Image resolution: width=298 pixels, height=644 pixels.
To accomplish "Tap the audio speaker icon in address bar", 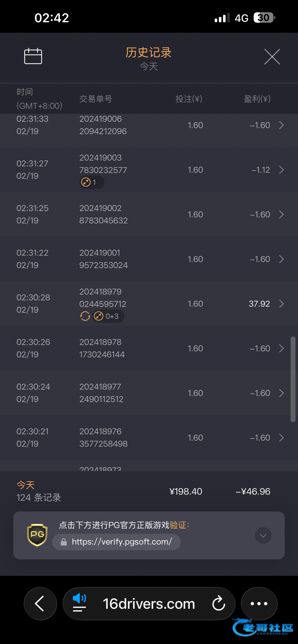I will click(79, 603).
